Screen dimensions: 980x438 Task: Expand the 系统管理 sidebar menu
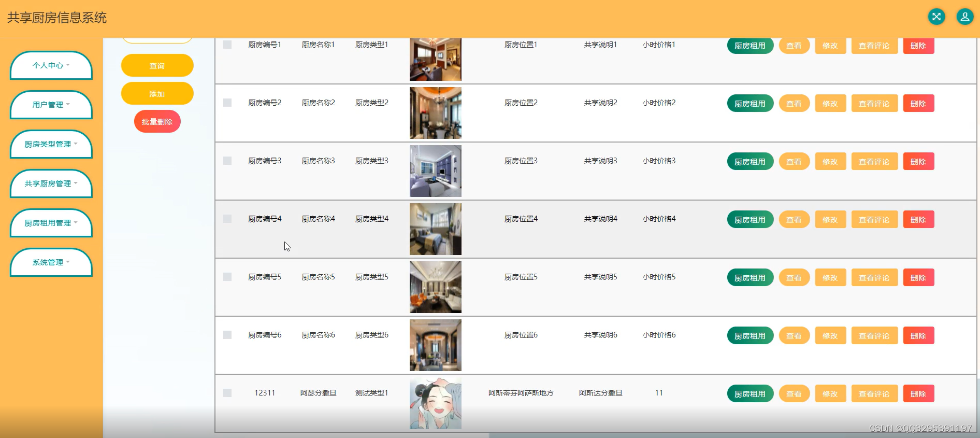point(51,262)
